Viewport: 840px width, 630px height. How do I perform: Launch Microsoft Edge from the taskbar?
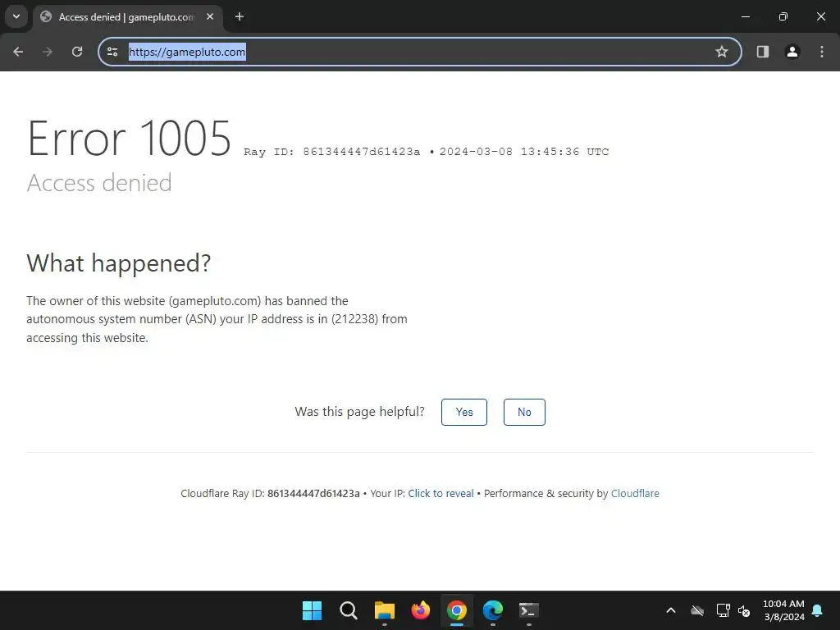coord(492,610)
